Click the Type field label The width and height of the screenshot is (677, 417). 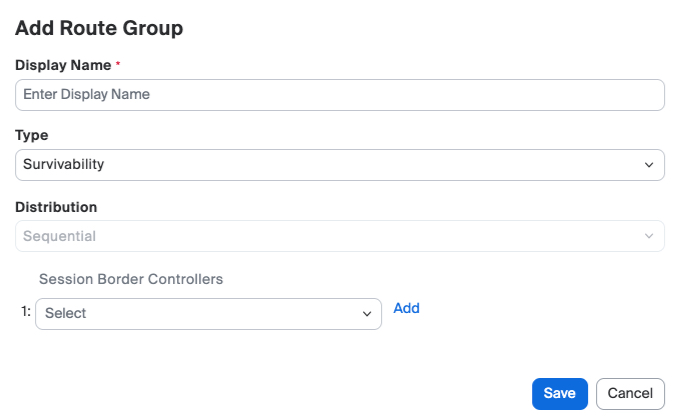31,135
